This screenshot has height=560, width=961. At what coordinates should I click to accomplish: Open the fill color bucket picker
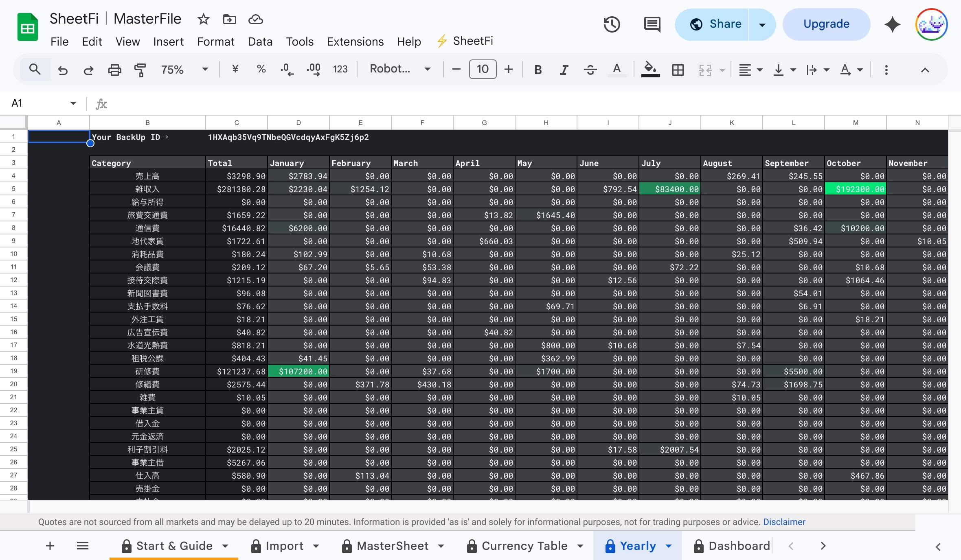(650, 69)
